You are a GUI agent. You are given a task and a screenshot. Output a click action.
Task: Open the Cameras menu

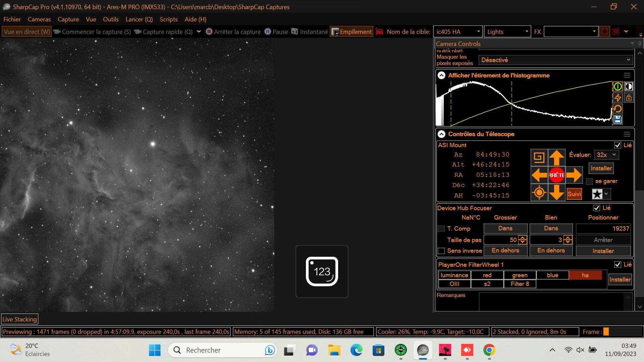[x=39, y=19]
